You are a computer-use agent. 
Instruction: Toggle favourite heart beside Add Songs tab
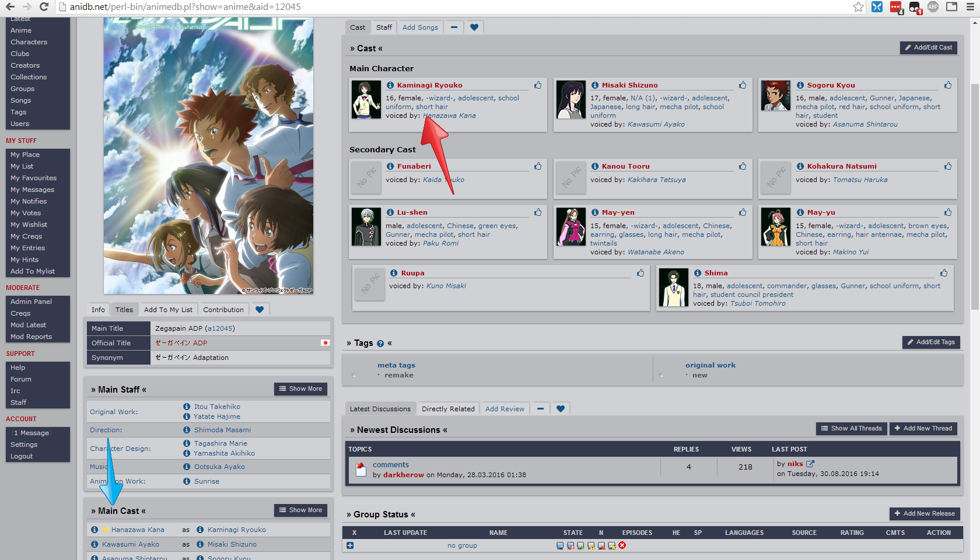pyautogui.click(x=474, y=27)
